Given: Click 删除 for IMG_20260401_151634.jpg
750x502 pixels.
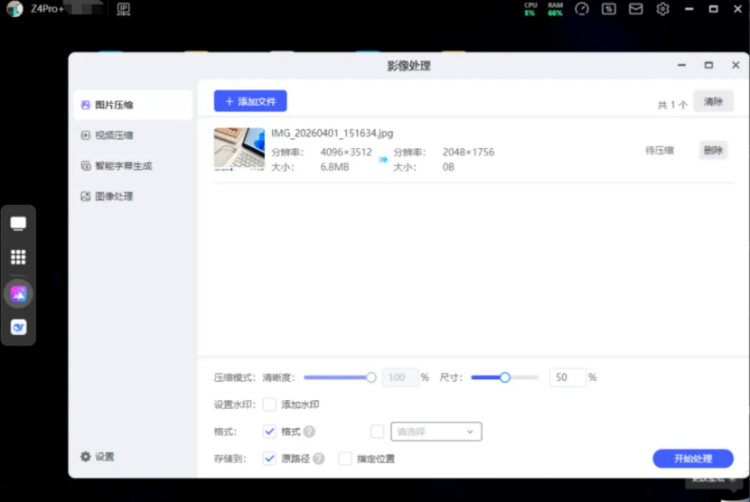Looking at the screenshot, I should (713, 150).
